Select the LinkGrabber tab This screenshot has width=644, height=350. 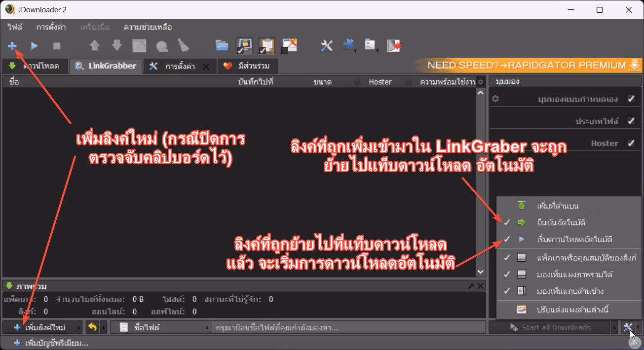[106, 66]
